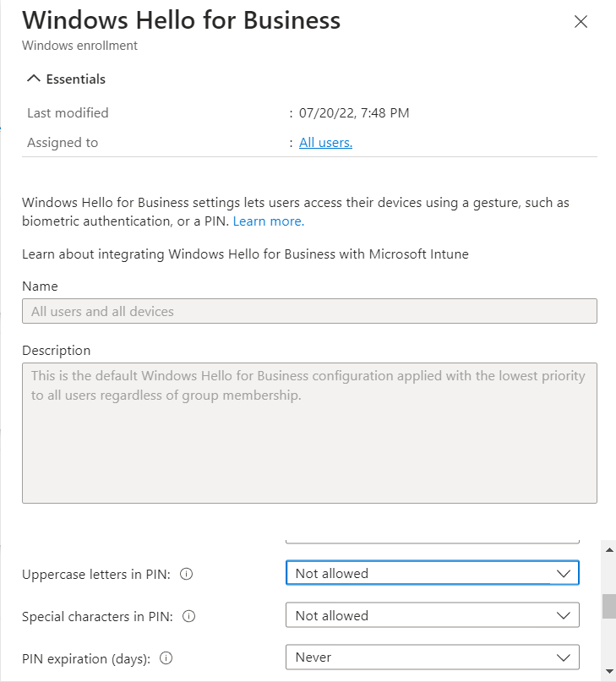
Task: Click the 'Windows enrollment' subtitle
Action: pos(79,46)
